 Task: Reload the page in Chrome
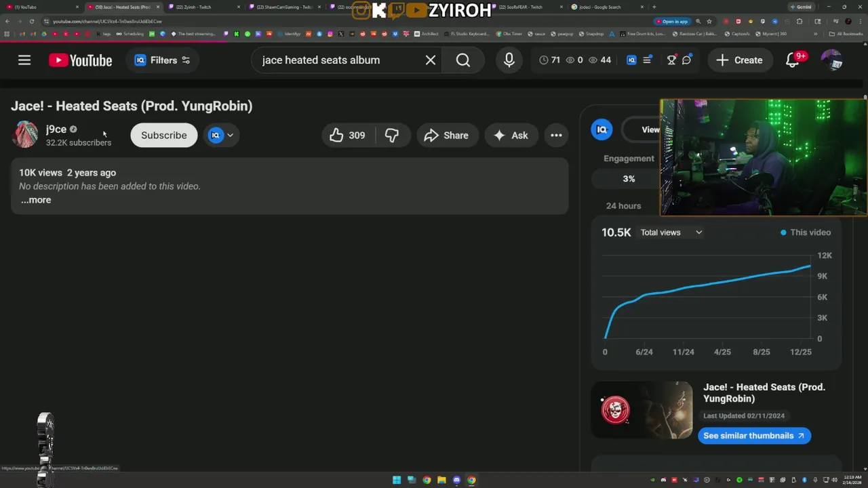[31, 21]
